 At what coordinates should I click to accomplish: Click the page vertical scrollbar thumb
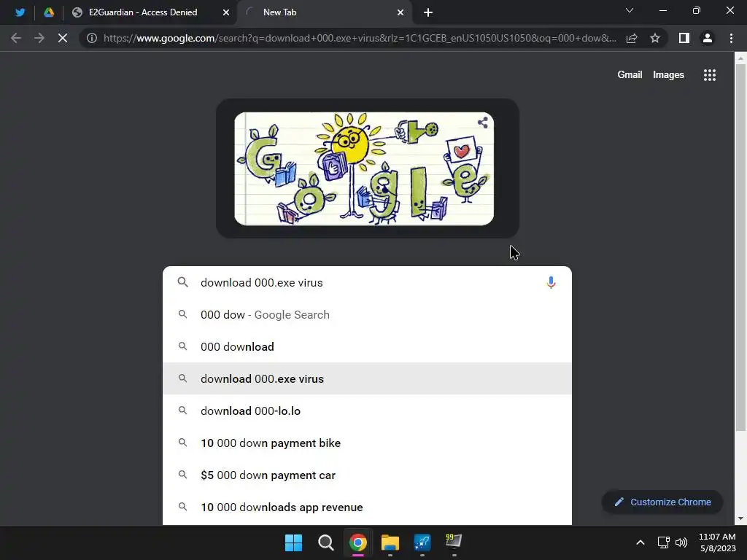[740, 248]
